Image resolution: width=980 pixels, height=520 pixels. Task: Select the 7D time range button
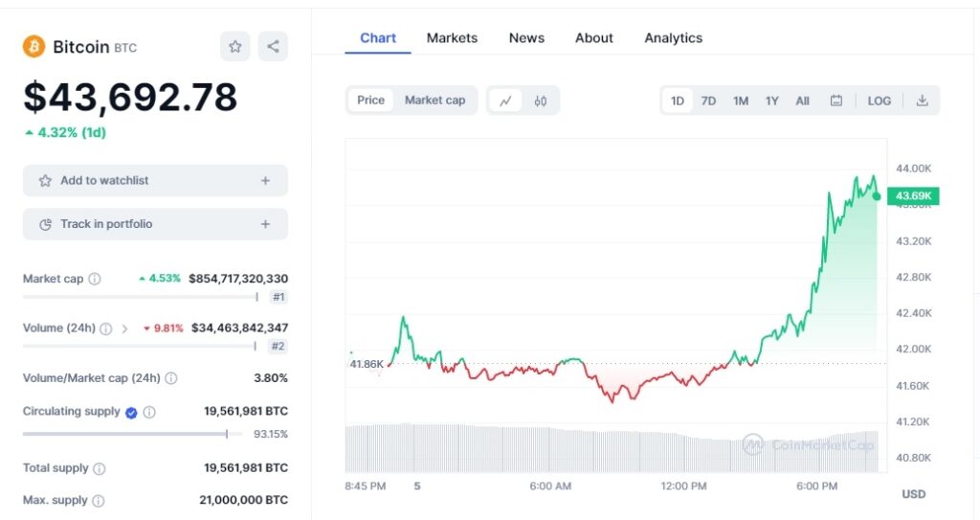(x=708, y=101)
